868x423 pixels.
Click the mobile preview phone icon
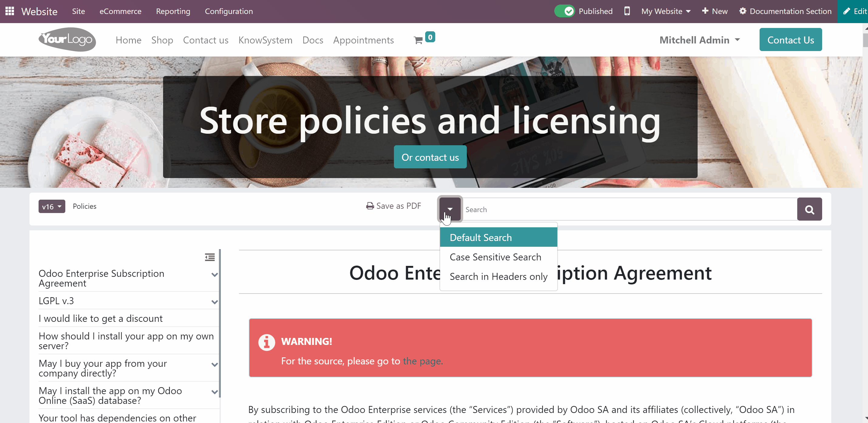tap(627, 11)
